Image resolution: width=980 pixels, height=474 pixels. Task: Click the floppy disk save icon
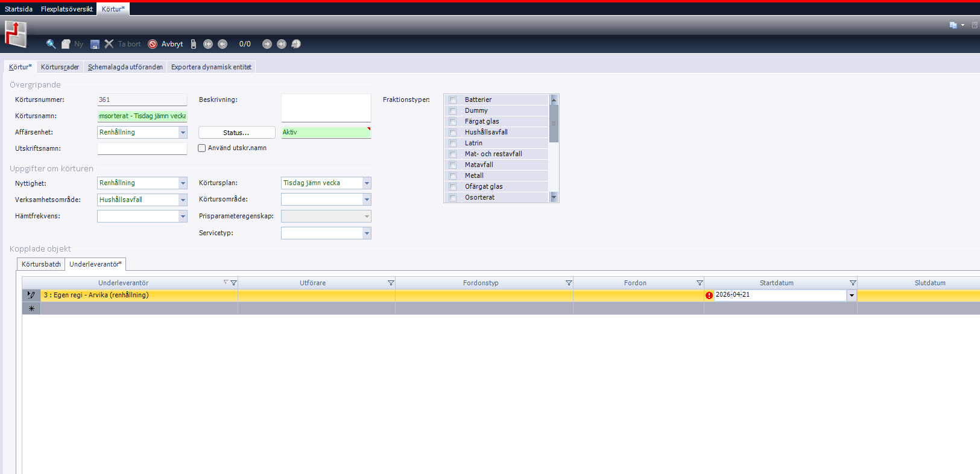[x=95, y=44]
